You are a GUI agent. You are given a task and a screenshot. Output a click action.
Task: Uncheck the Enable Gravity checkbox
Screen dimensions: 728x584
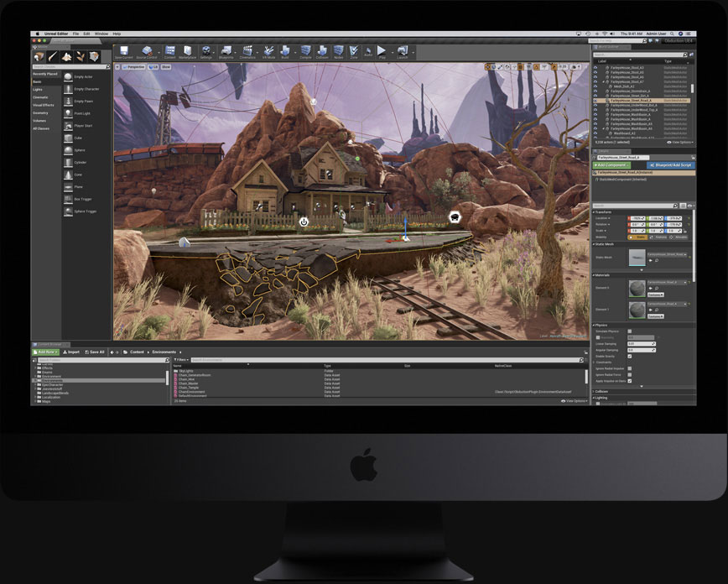[630, 357]
